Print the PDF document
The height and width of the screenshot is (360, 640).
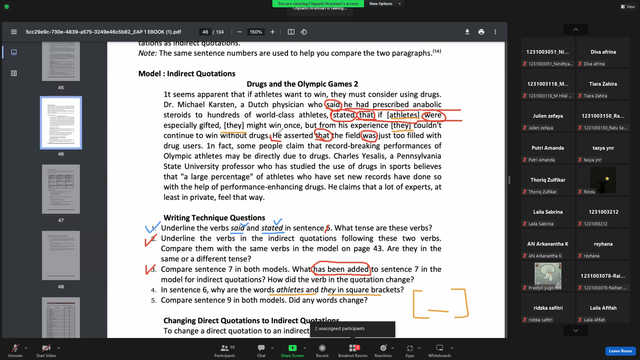(x=481, y=32)
